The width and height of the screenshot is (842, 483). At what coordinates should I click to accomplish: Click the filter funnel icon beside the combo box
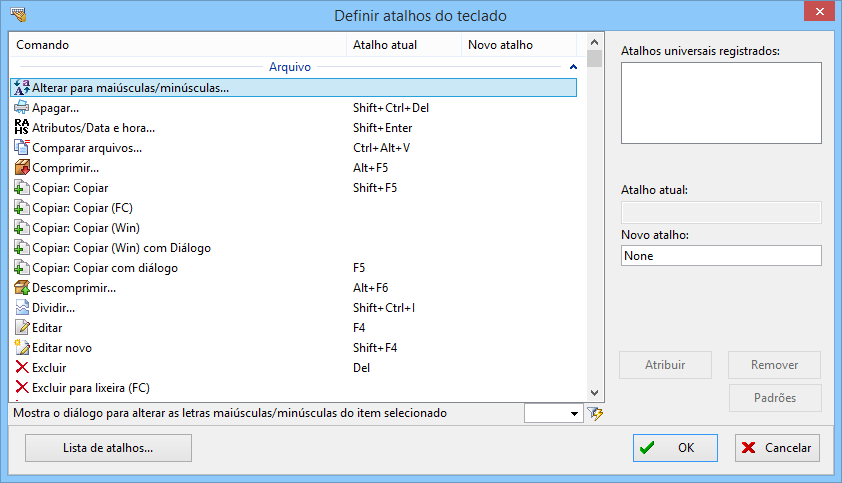595,413
